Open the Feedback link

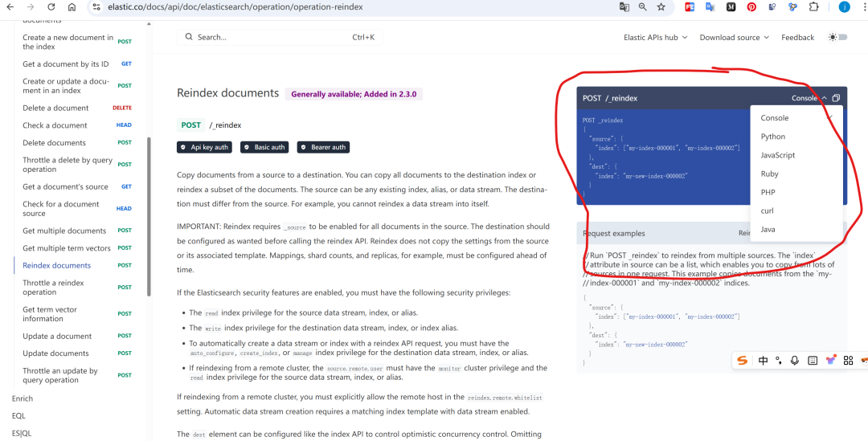798,37
